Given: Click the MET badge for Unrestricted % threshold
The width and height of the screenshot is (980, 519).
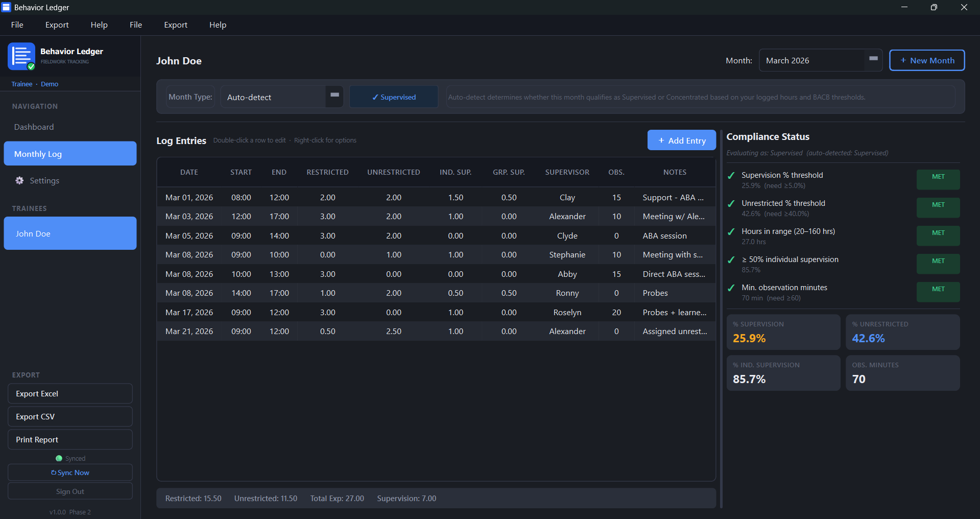Looking at the screenshot, I should coord(938,205).
